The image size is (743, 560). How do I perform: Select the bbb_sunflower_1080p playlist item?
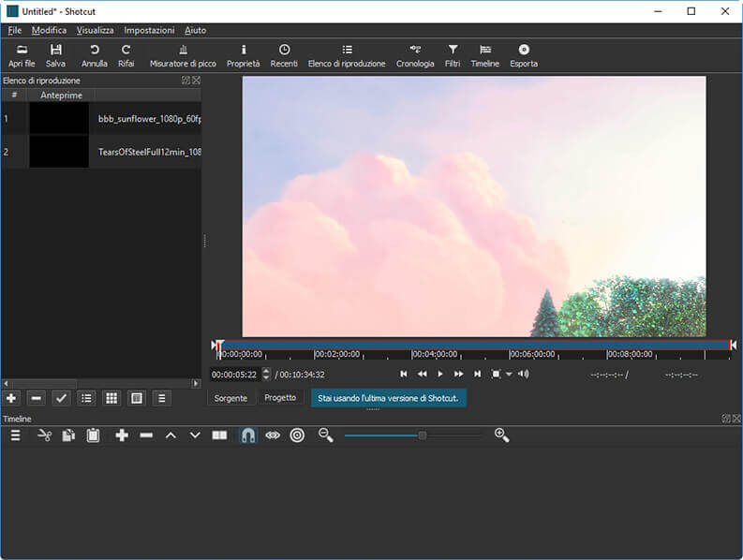[x=101, y=118]
